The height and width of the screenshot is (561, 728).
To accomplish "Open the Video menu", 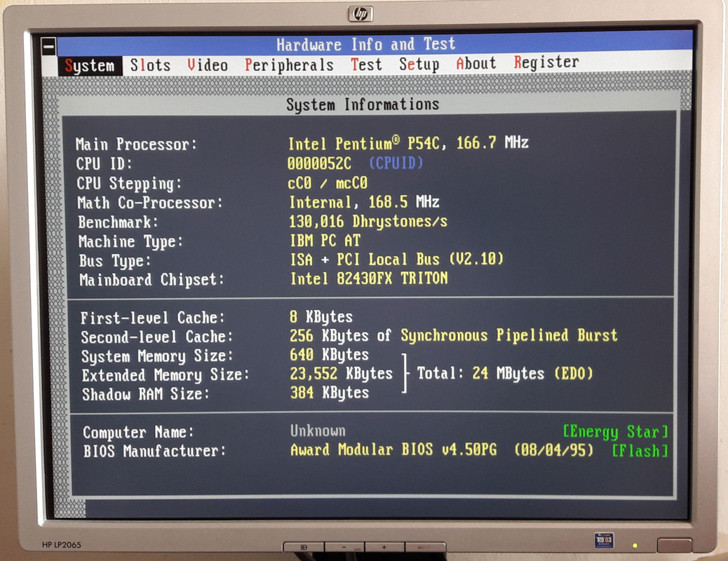I will [x=208, y=65].
